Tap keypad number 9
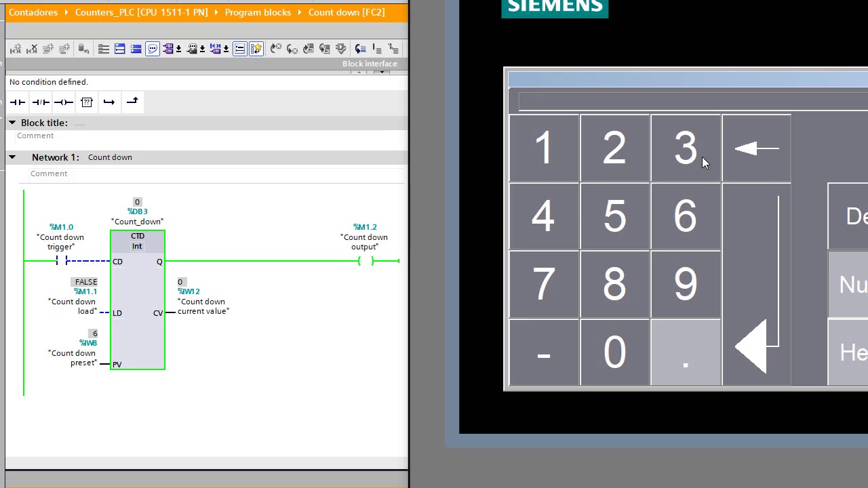The width and height of the screenshot is (868, 488). (x=686, y=285)
